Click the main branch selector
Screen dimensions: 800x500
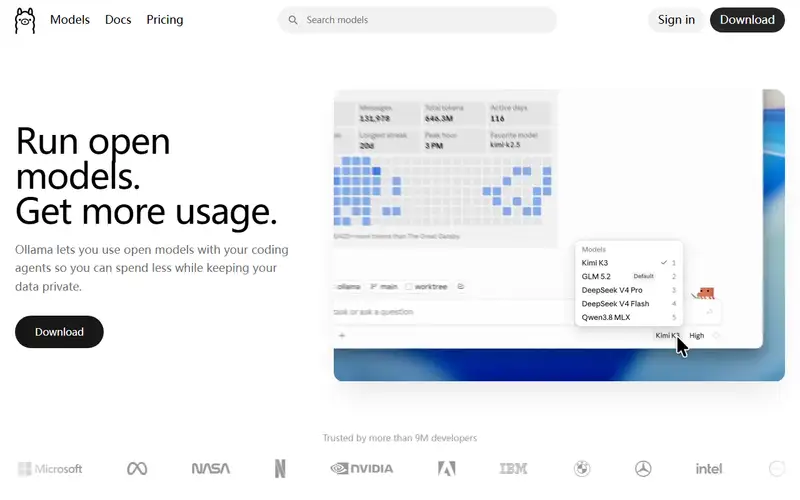coord(384,287)
